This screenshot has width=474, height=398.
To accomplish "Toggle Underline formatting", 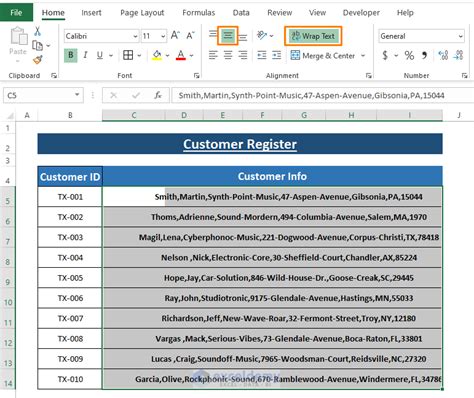I will click(x=100, y=55).
